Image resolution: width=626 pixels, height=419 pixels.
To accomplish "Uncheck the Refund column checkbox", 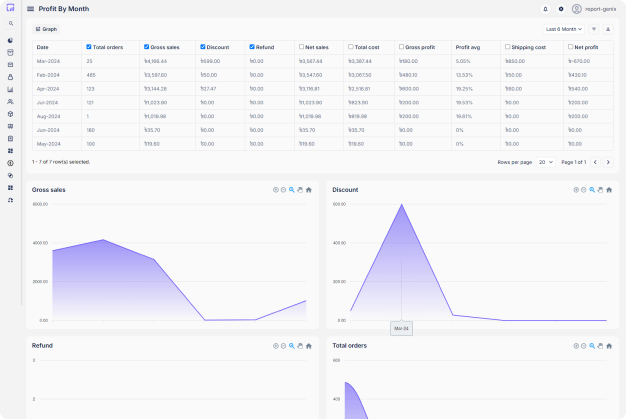I will [252, 47].
